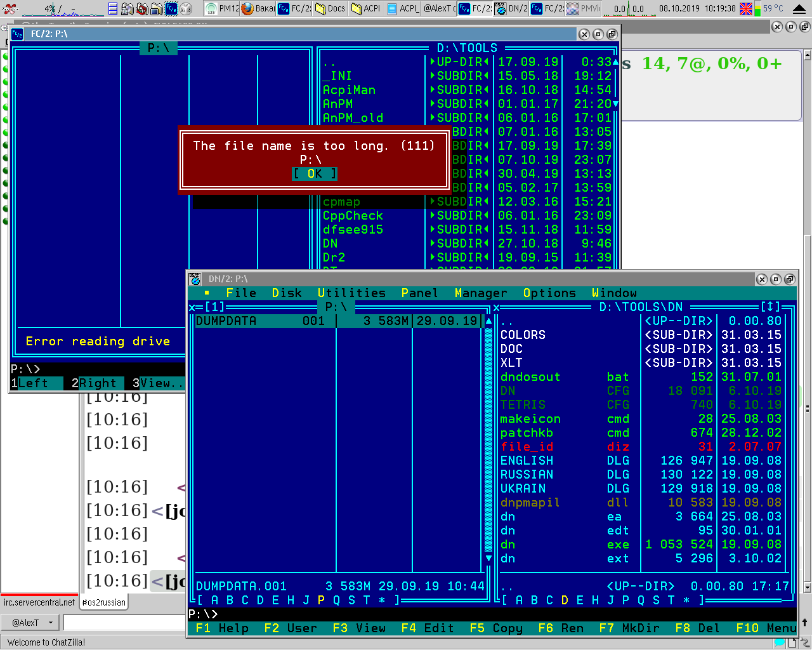Click the PMVi taskbar entry

coord(583,8)
